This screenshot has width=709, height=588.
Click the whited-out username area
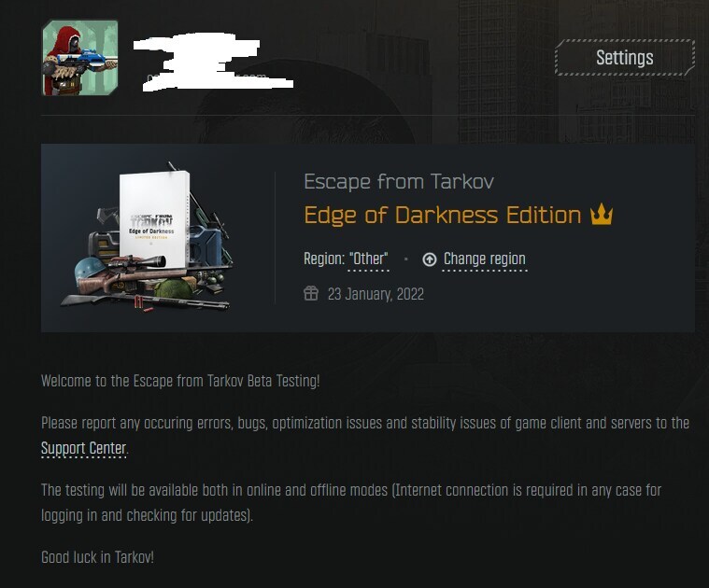(213, 62)
